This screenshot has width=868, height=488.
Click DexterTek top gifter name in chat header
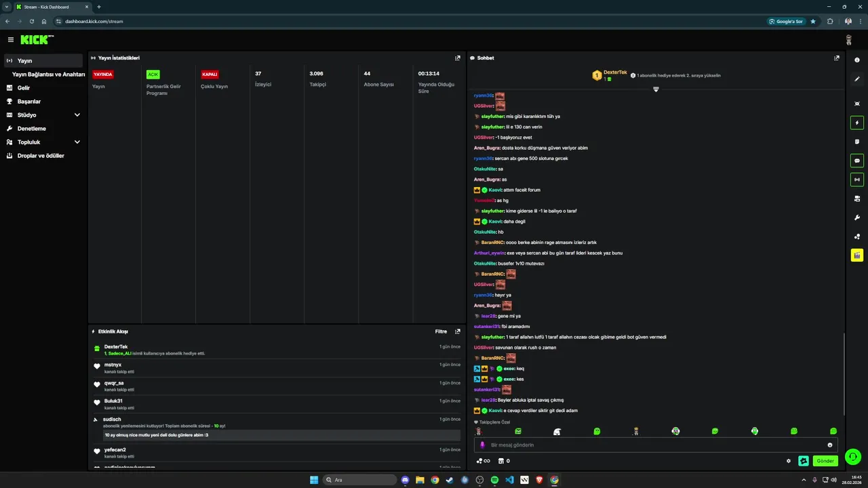615,73
